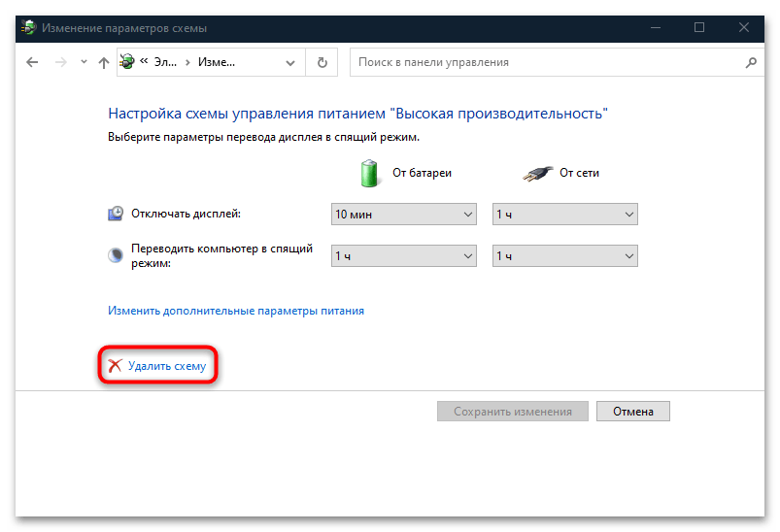Click the magnifier search icon

pos(750,62)
